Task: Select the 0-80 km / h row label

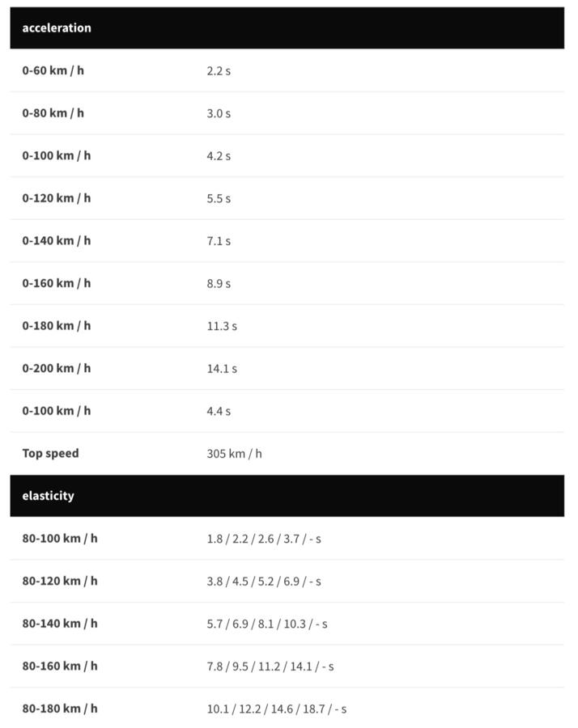Action: (x=53, y=113)
